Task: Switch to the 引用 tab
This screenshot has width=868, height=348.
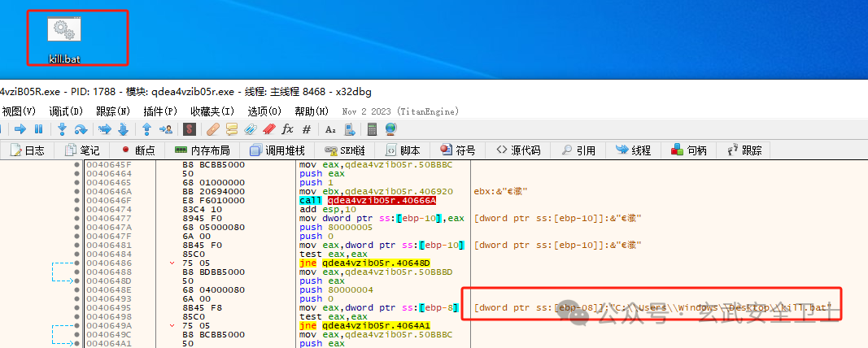Action: coord(578,150)
